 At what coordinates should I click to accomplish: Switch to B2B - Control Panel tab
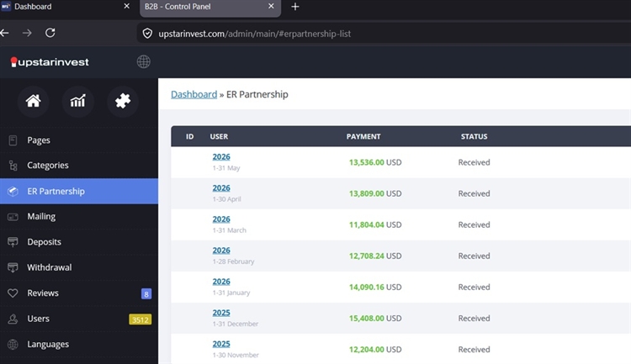(210, 7)
